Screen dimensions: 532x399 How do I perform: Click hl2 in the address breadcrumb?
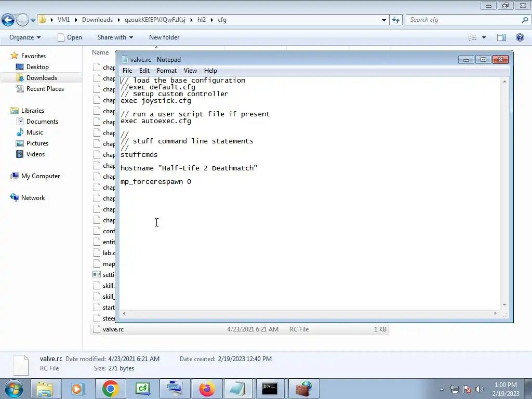(202, 20)
